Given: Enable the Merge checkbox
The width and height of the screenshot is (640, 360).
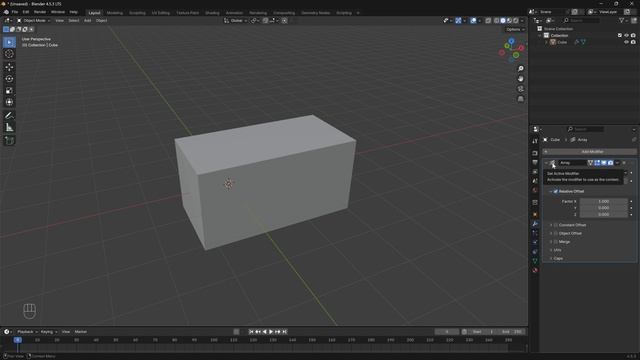Looking at the screenshot, I should click(556, 242).
